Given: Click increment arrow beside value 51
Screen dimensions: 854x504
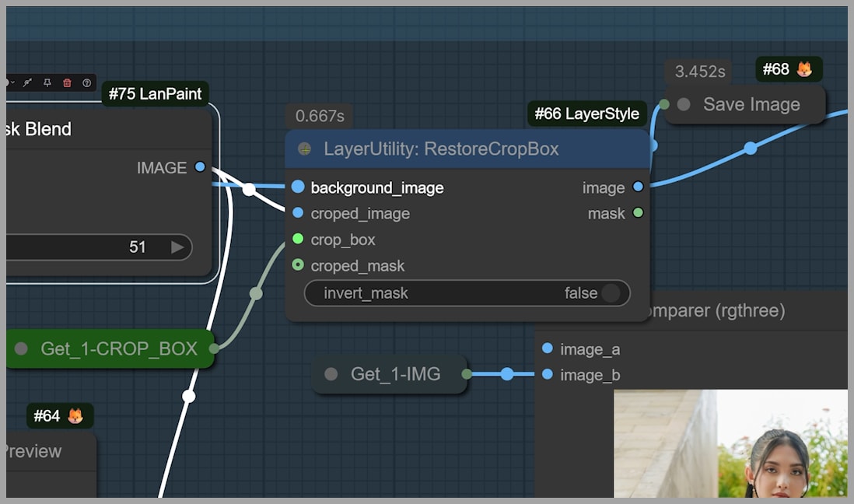Looking at the screenshot, I should pyautogui.click(x=177, y=247).
